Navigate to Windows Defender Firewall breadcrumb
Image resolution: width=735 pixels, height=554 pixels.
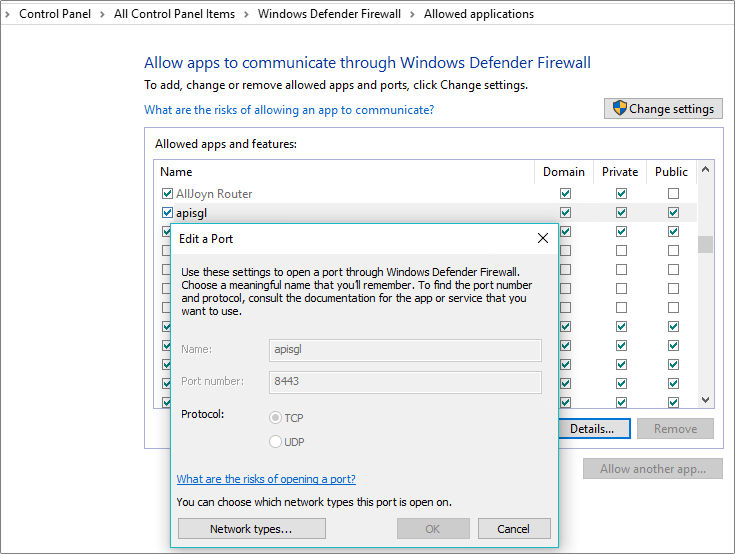coord(329,14)
